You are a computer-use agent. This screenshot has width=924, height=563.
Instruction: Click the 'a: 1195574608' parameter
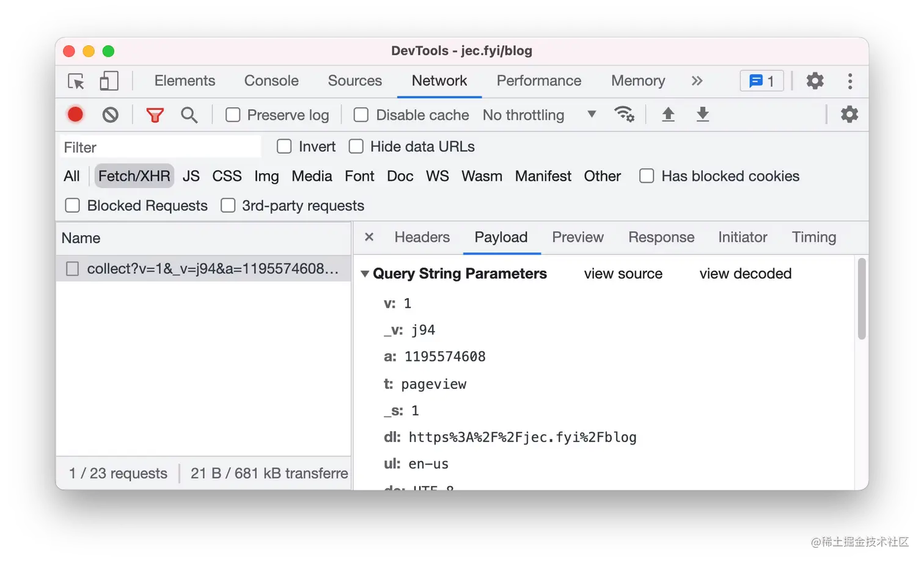click(435, 357)
